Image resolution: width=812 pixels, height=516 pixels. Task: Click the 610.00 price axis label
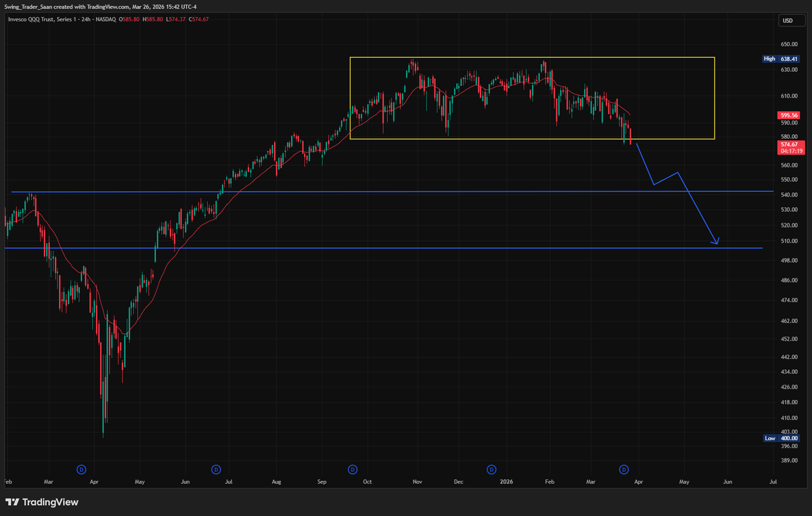point(789,96)
